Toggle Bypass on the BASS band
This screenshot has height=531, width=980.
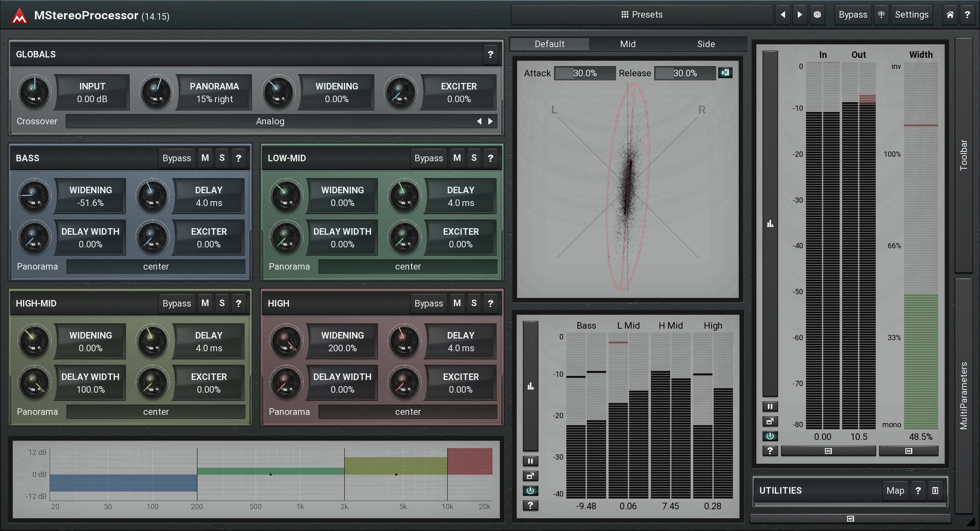click(176, 158)
